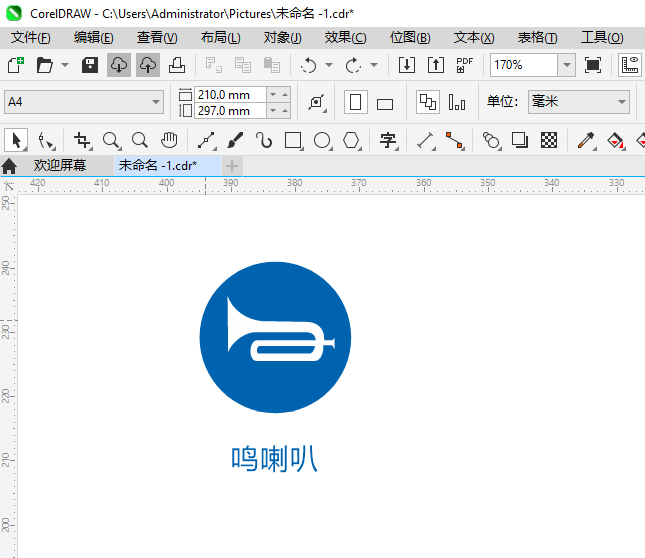Select the Connector tool
Viewport: 645px width, 558px height.
pos(455,141)
